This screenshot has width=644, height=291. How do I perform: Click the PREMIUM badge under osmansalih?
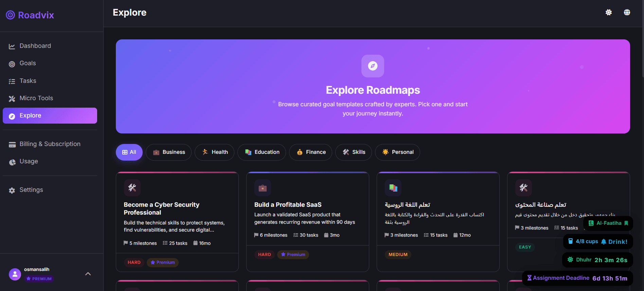coord(39,279)
